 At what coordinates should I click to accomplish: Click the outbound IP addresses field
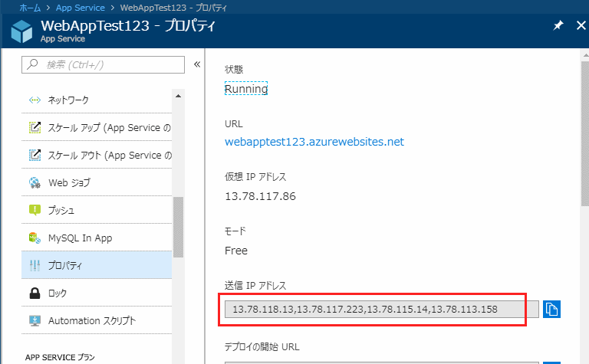coord(382,310)
